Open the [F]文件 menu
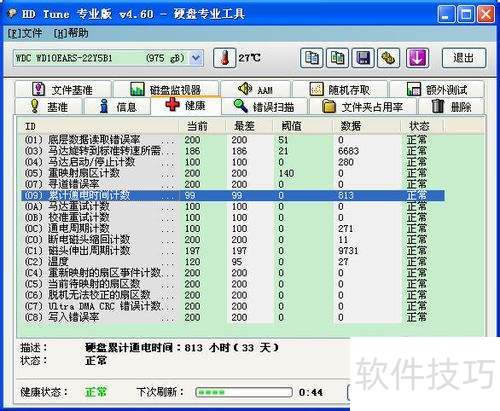Viewport: 500px width, 411px height. [25, 33]
